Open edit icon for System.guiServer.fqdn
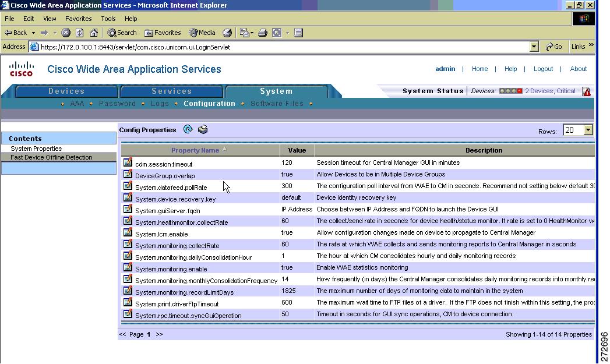The width and height of the screenshot is (610, 364). pyautogui.click(x=128, y=209)
